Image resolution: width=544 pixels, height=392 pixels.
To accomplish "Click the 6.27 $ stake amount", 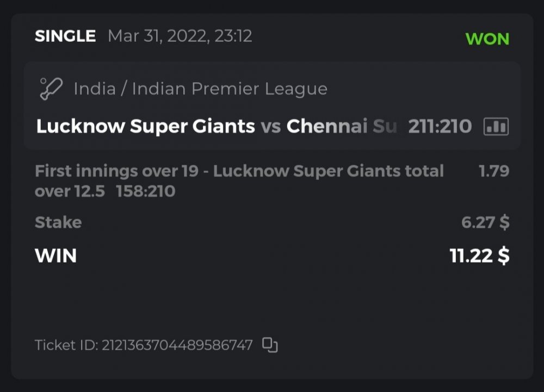I will pos(485,222).
